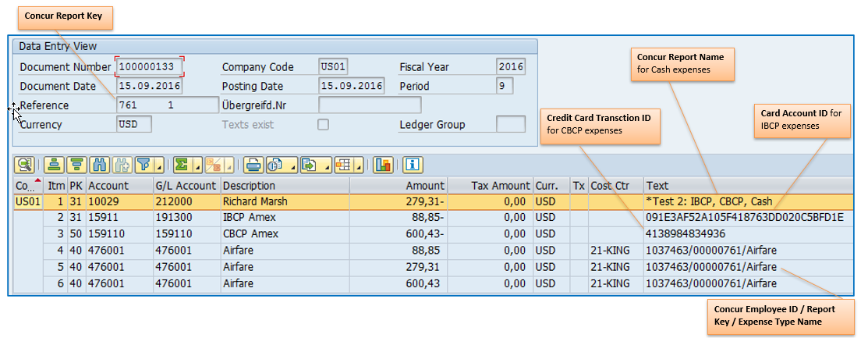Select the Richard Marsh line item row

[433, 201]
